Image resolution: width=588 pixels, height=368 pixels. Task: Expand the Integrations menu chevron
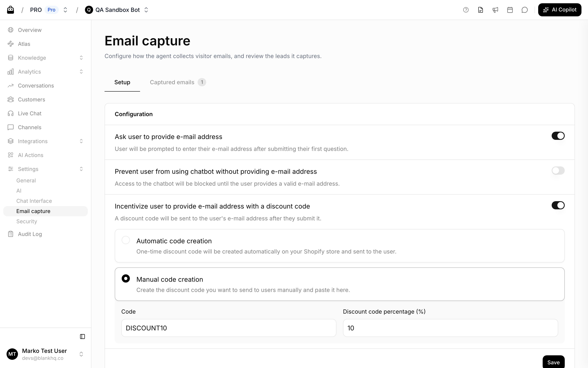coord(81,141)
